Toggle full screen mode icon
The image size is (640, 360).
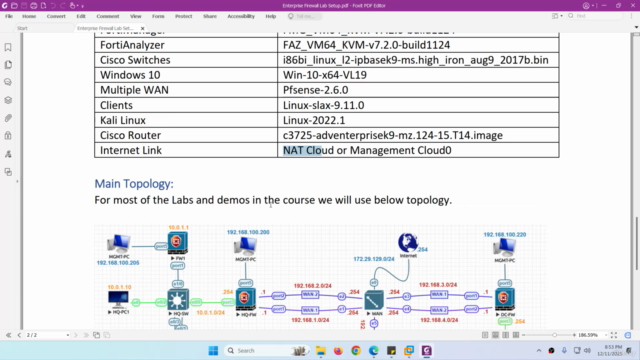614,335
